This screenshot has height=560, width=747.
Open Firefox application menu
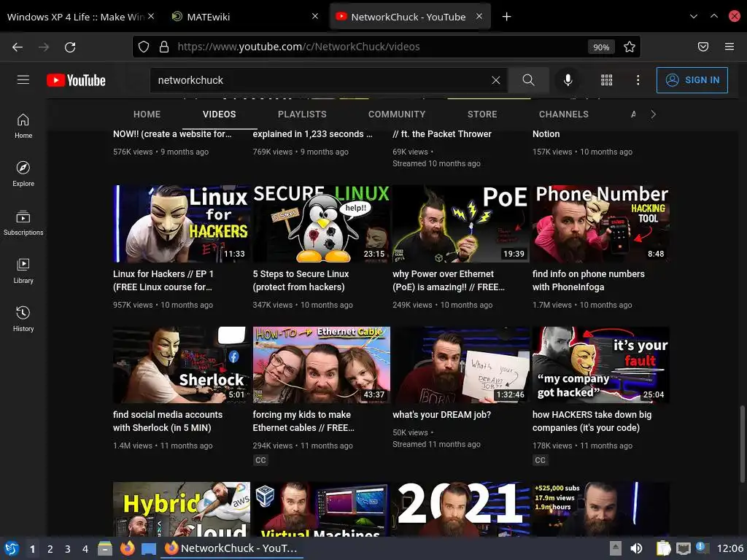(x=729, y=47)
